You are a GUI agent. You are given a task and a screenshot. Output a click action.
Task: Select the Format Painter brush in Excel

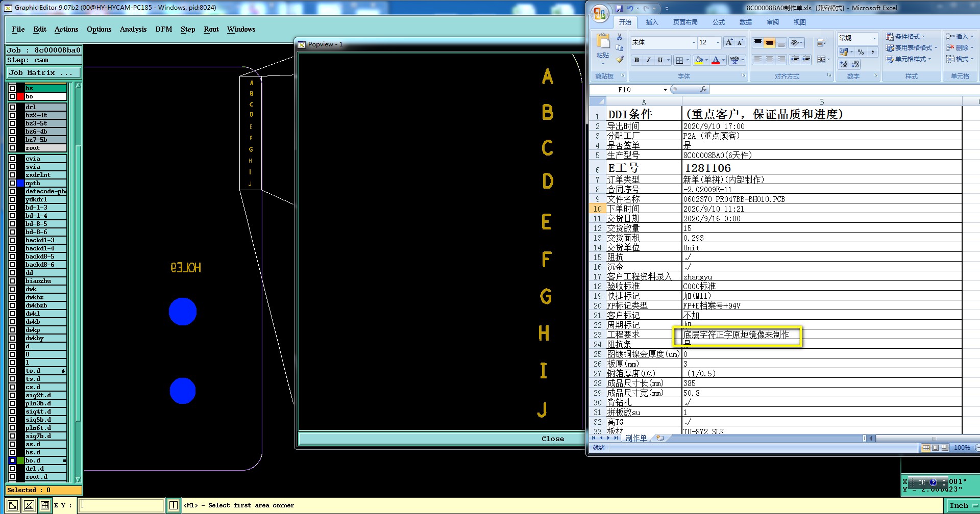[619, 59]
